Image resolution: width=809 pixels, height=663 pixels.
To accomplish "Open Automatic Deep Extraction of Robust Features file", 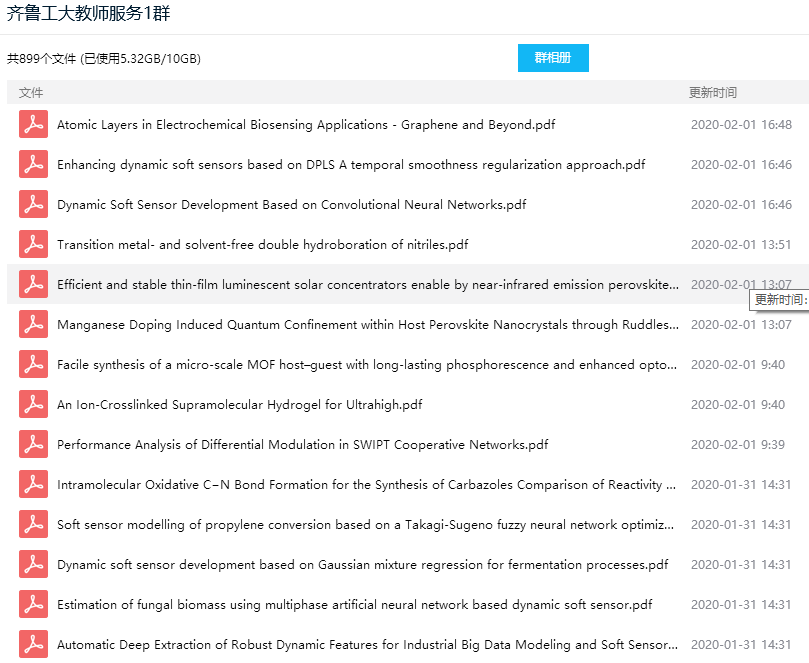I will [367, 645].
